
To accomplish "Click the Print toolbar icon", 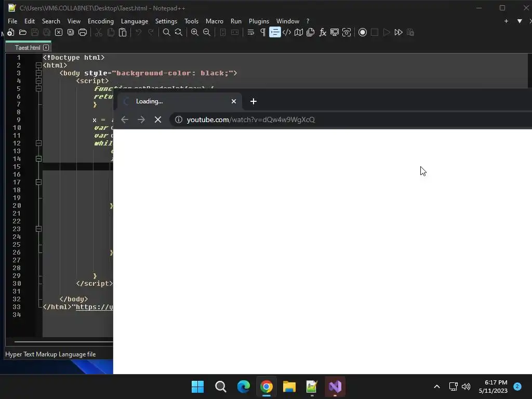I will (x=83, y=32).
